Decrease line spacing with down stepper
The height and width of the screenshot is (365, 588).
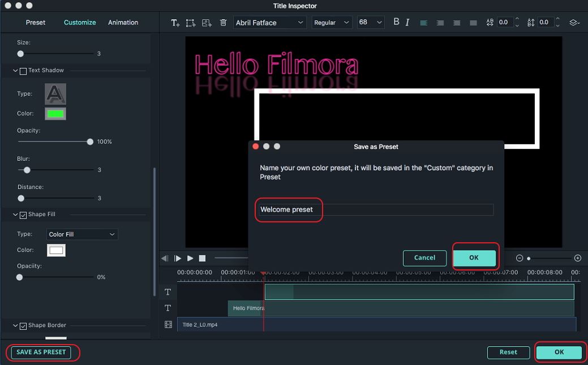click(557, 25)
